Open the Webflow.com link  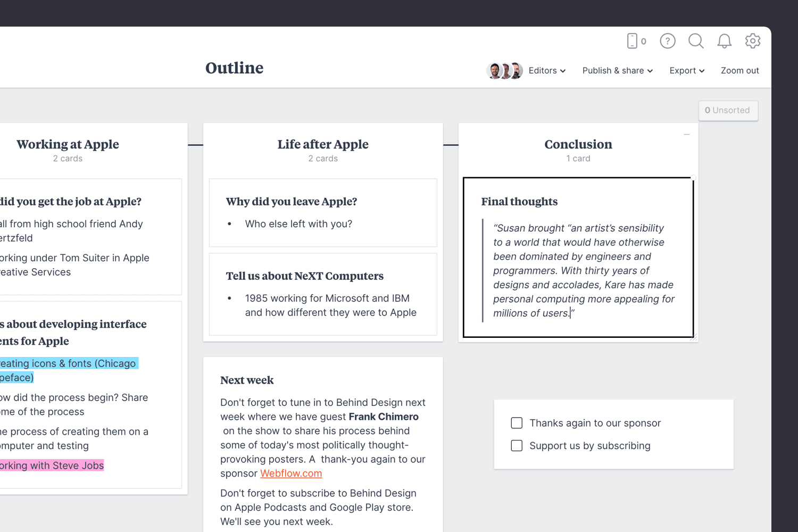[291, 473]
